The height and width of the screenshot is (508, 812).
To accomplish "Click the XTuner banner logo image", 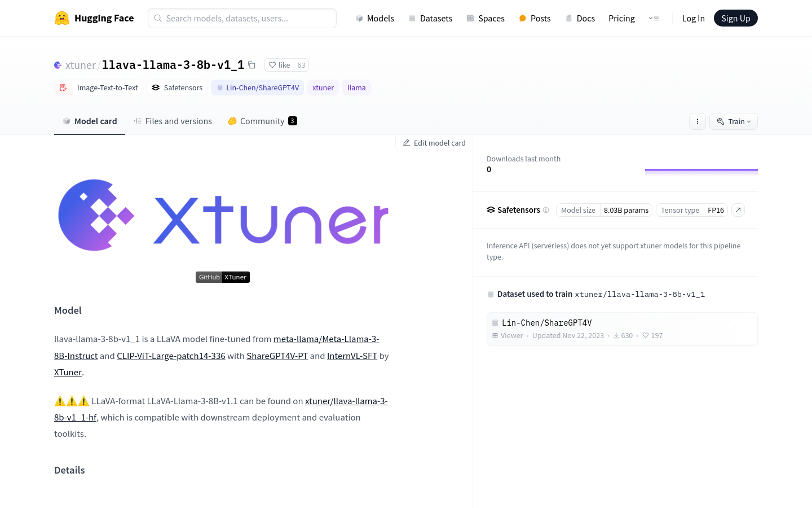I will click(223, 215).
